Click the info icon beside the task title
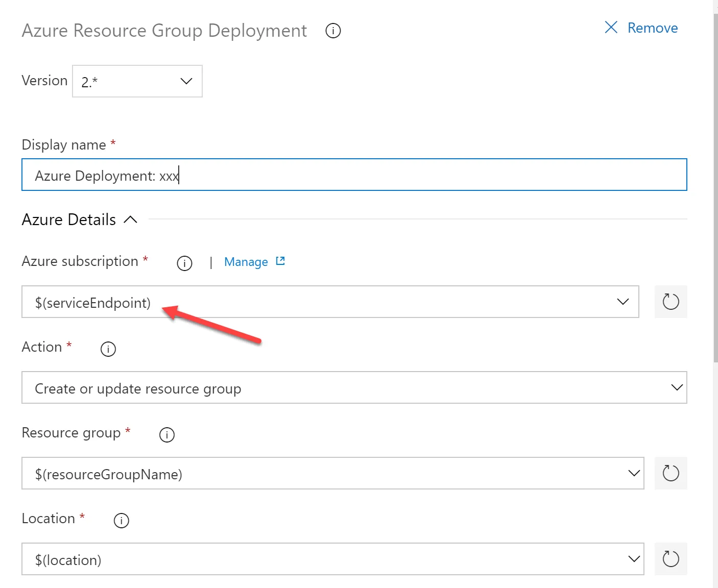Viewport: 718px width, 588px height. pos(333,31)
